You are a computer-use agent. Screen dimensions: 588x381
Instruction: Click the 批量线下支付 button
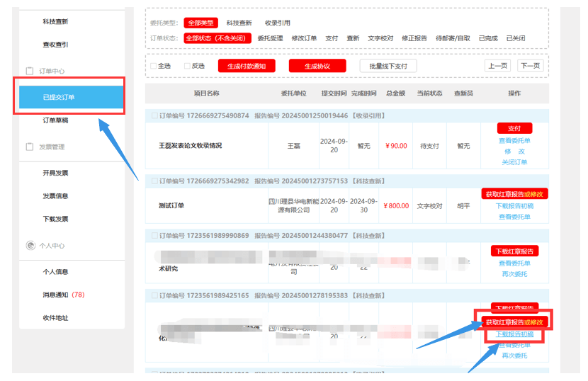(x=388, y=66)
